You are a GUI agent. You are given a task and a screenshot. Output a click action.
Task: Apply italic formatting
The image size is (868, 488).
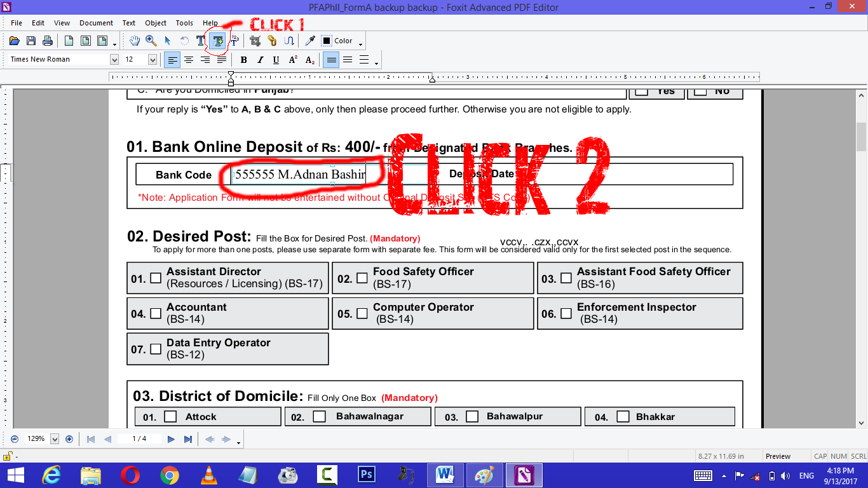tap(259, 59)
